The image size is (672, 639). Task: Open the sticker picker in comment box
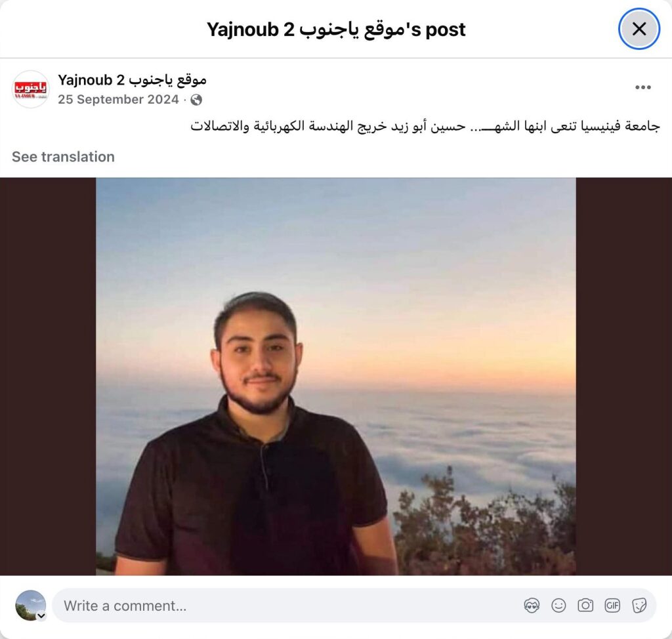(639, 606)
